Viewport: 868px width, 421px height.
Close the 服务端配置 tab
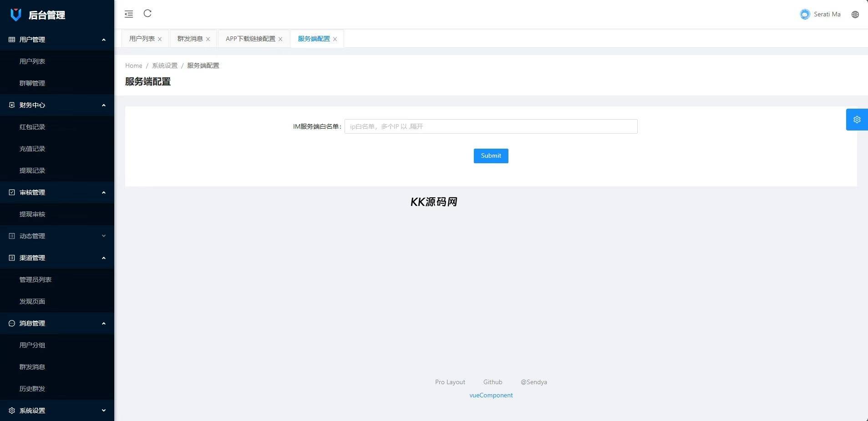pos(335,39)
